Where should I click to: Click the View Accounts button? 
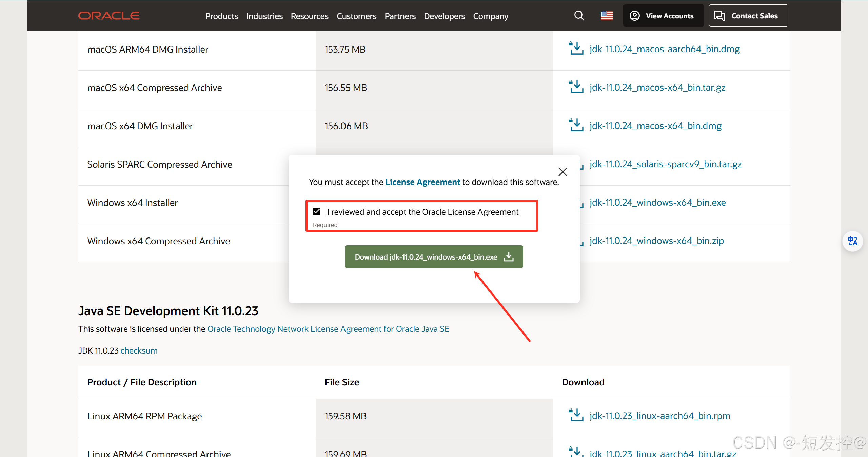tap(663, 16)
